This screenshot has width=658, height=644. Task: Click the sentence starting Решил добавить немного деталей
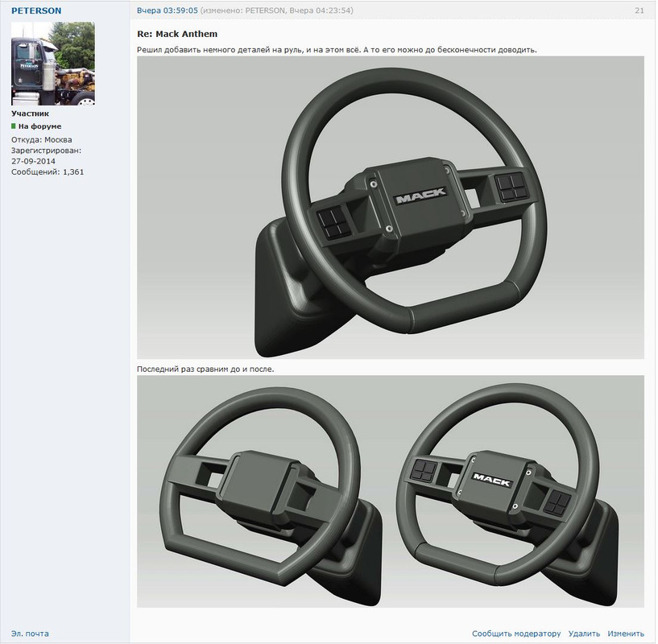click(337, 50)
